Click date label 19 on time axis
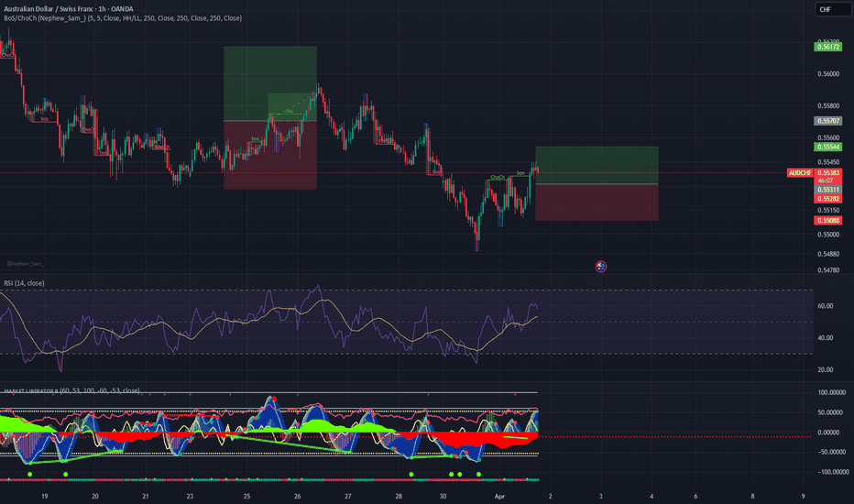The image size is (854, 504). pyautogui.click(x=45, y=497)
